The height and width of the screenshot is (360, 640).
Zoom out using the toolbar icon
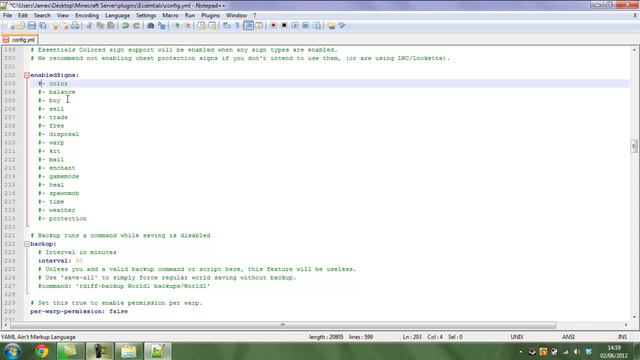(x=187, y=26)
